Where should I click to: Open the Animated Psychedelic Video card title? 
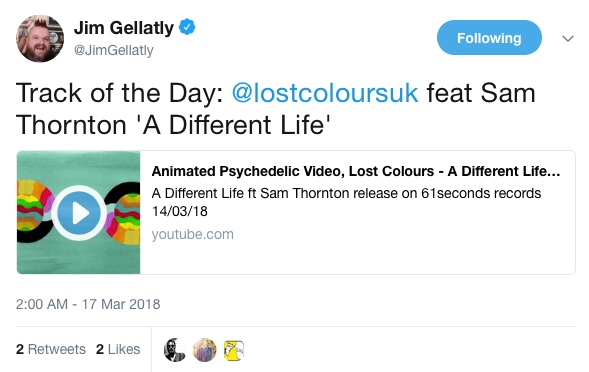356,171
